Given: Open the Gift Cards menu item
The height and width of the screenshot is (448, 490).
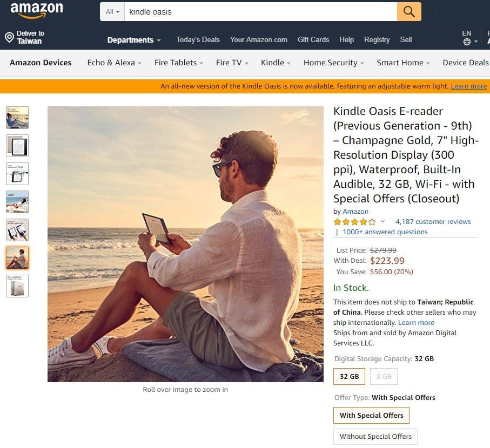Looking at the screenshot, I should coord(313,39).
